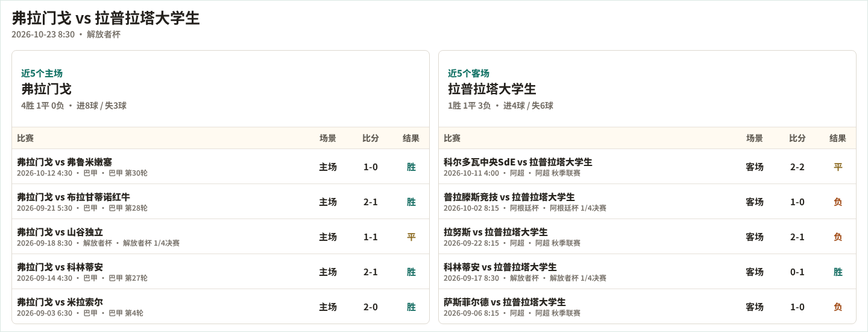Open match 弗拉门戈 vs 米拉索尔
868x332 pixels.
tap(60, 302)
